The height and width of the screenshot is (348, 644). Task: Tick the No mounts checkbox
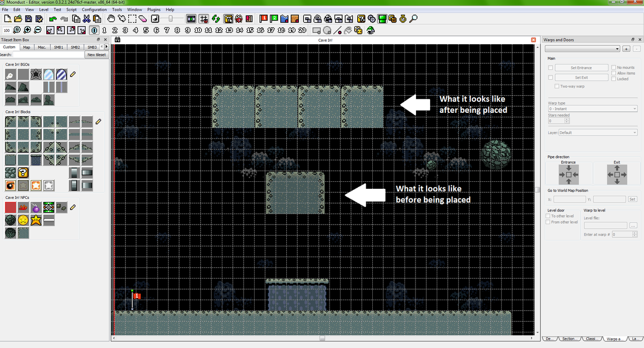(x=613, y=67)
